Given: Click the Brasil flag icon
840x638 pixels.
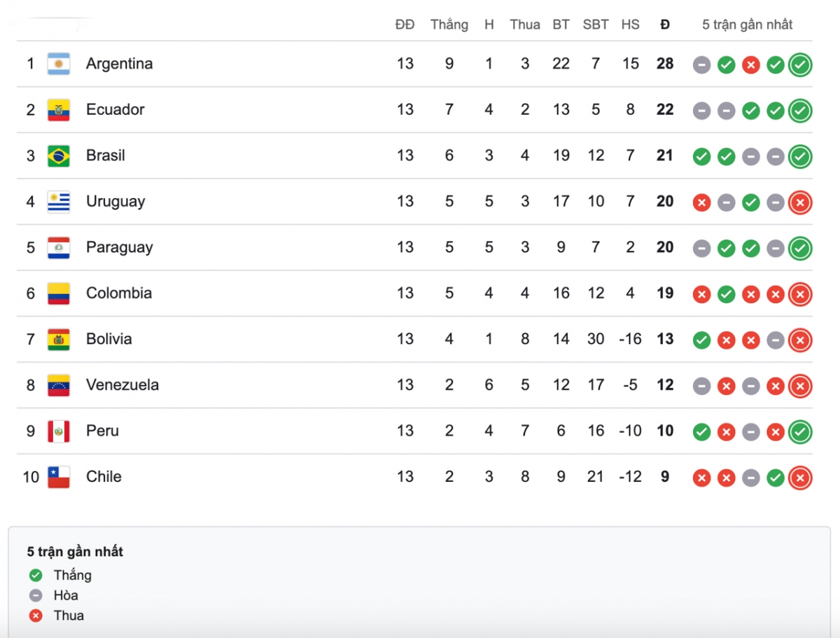Looking at the screenshot, I should [59, 155].
